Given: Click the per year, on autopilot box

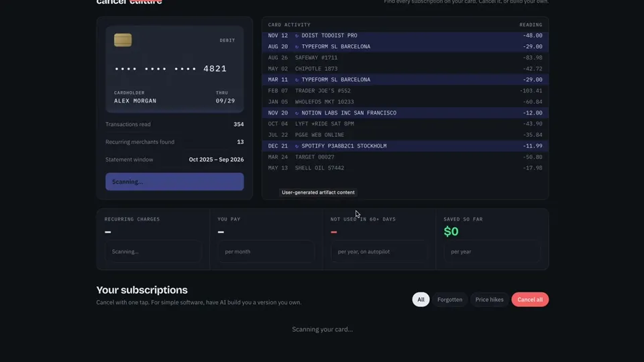Looking at the screenshot, I should [378, 251].
